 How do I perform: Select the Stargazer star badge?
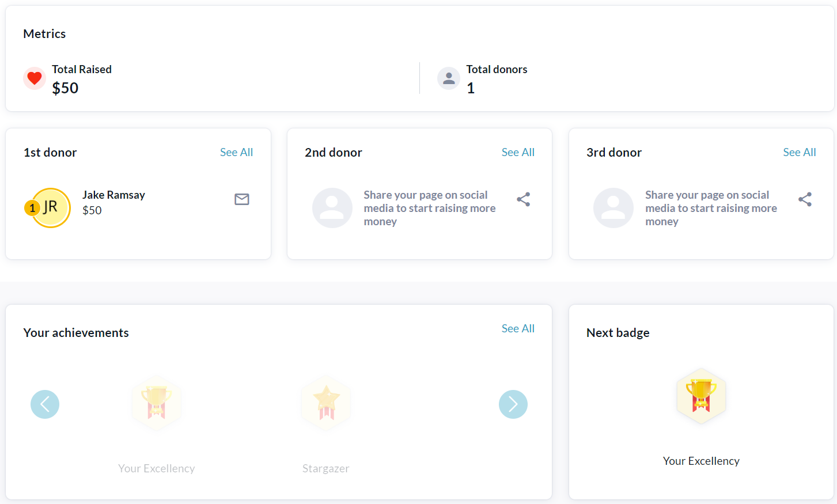(x=326, y=403)
